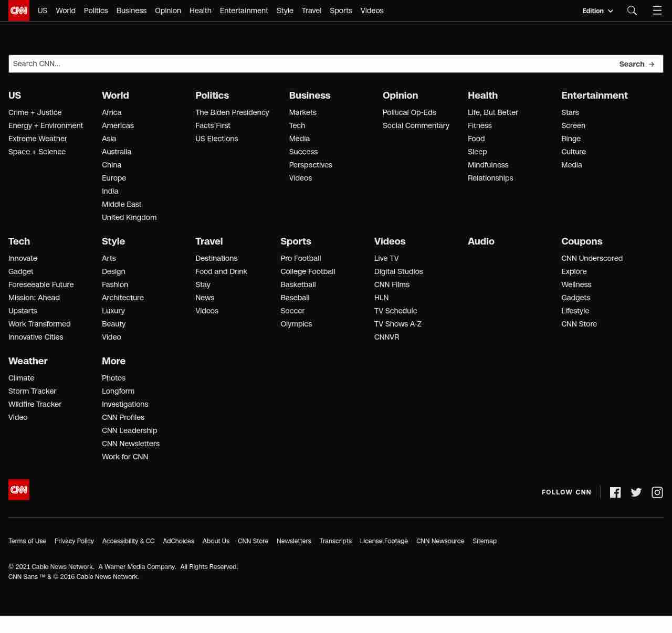Open the College Football link
672x633 pixels.
(x=308, y=271)
